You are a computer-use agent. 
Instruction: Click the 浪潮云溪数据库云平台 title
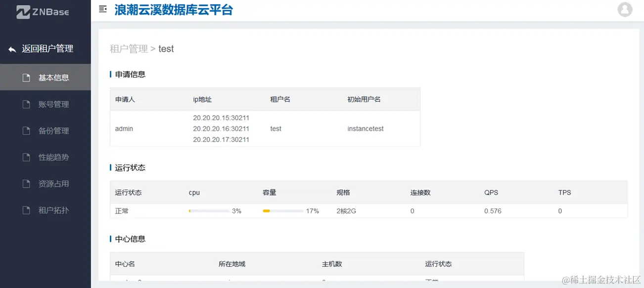[174, 9]
